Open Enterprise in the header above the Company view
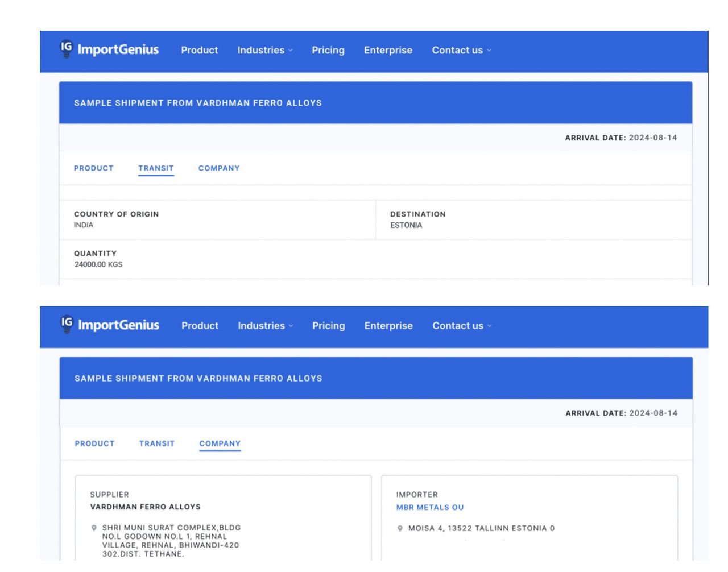 click(x=388, y=326)
